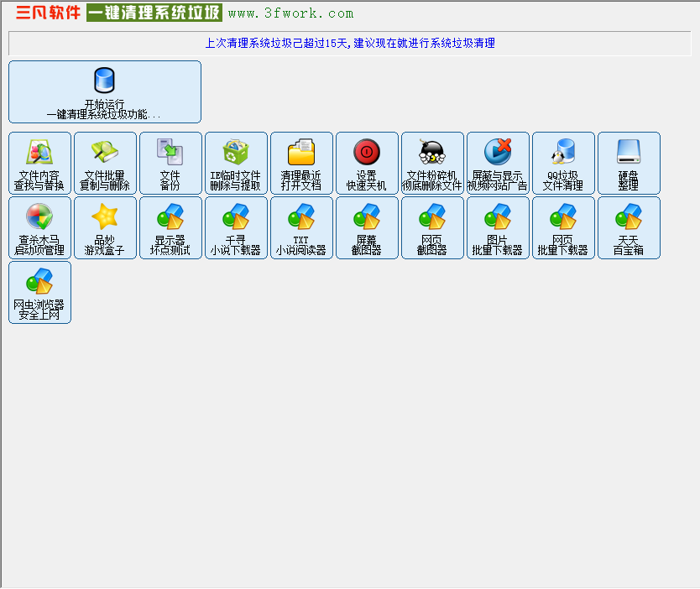Click the 15-day cleanup reminder notice
700x589 pixels.
pos(350,42)
